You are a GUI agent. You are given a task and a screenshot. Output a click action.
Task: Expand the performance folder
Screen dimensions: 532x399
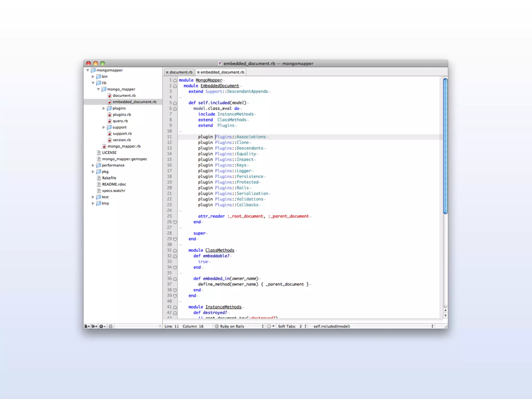pyautogui.click(x=93, y=165)
